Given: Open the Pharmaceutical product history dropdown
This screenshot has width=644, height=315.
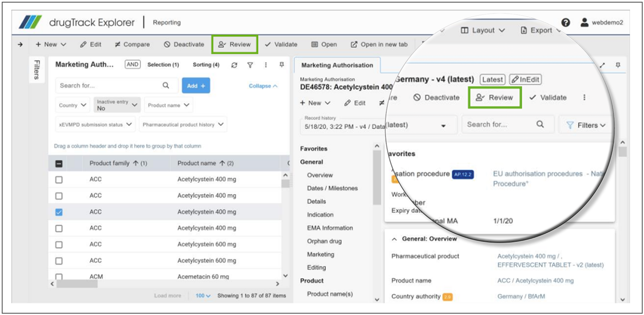Looking at the screenshot, I should click(x=183, y=124).
